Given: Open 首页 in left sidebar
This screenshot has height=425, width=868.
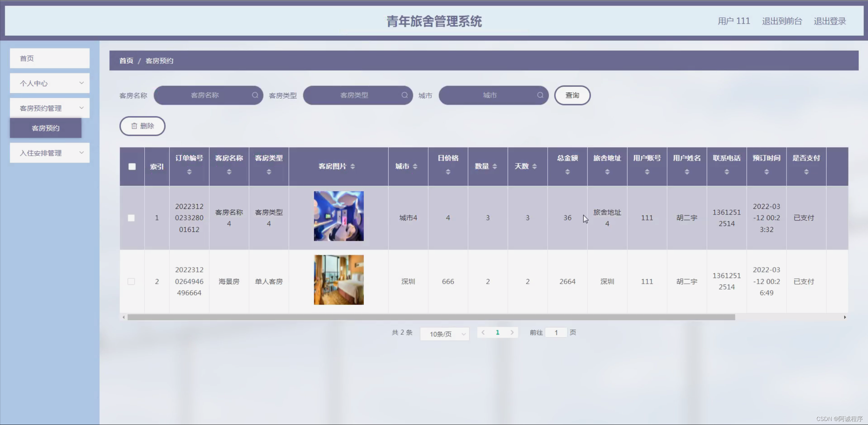Looking at the screenshot, I should click(x=50, y=58).
